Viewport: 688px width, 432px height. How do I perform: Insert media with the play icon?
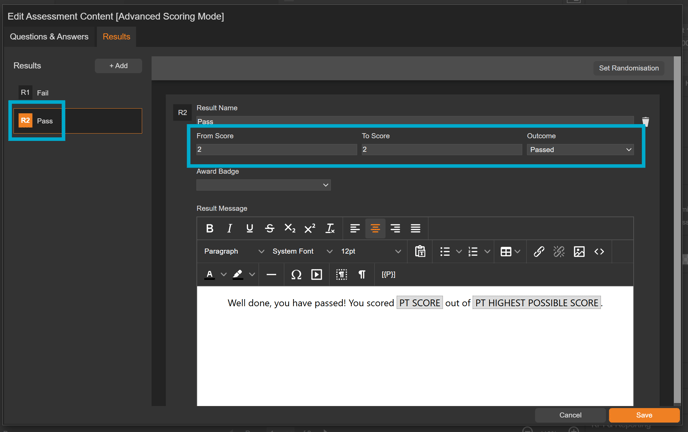(x=317, y=275)
